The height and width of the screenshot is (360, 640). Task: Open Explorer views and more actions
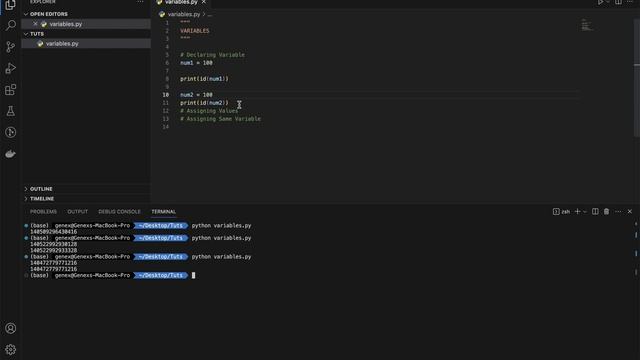point(140,2)
